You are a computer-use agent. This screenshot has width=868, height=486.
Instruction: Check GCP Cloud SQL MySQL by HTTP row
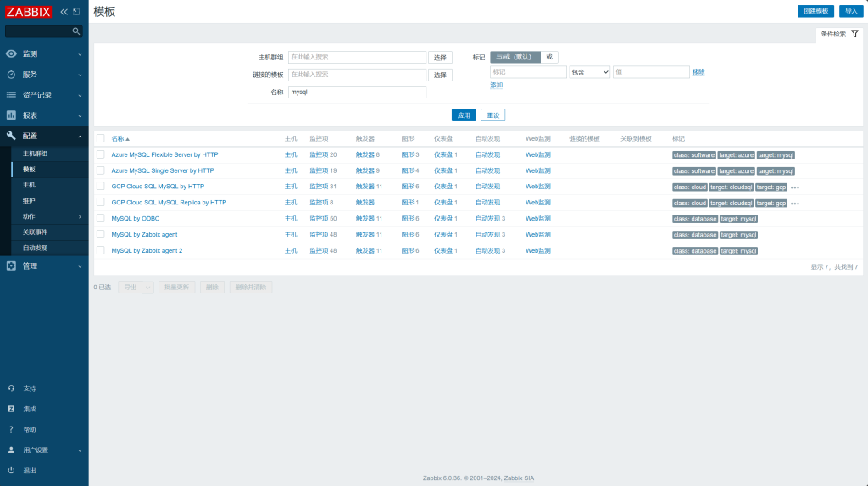pos(101,187)
